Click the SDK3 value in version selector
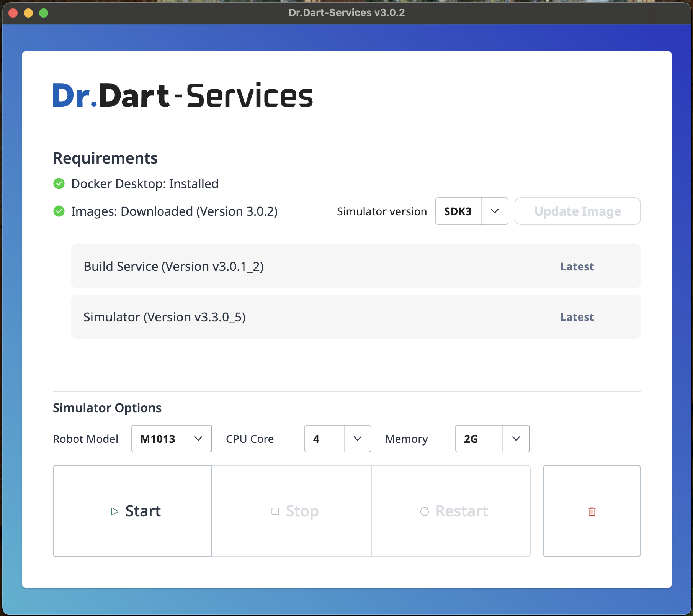The height and width of the screenshot is (616, 693). coord(458,211)
